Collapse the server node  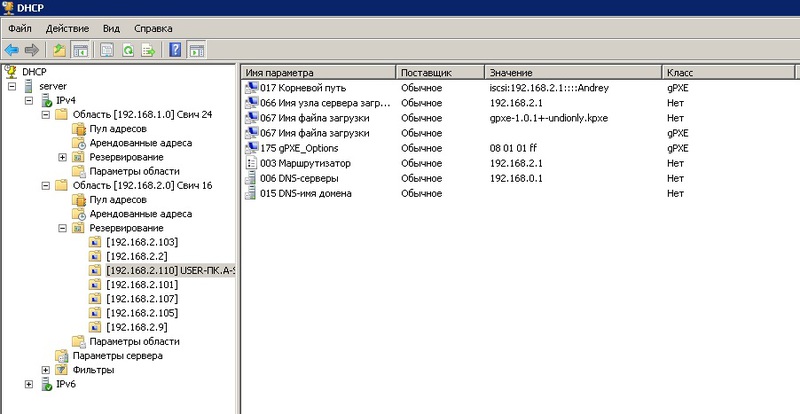12,86
